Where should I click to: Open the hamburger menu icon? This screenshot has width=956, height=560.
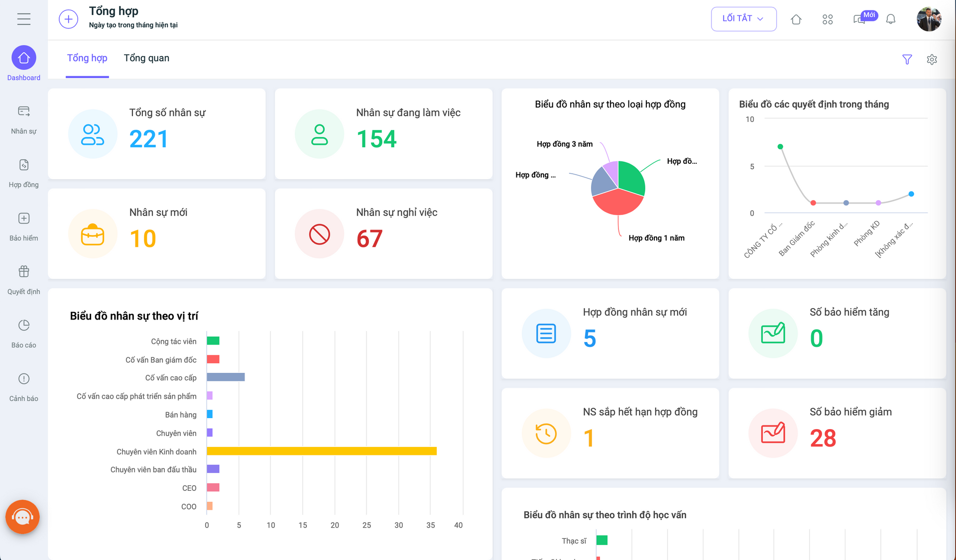pos(23,19)
